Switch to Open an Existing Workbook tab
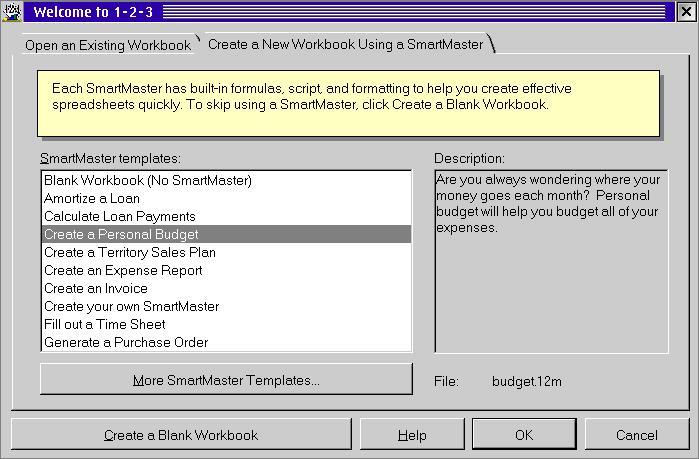This screenshot has width=699, height=459. [x=108, y=45]
